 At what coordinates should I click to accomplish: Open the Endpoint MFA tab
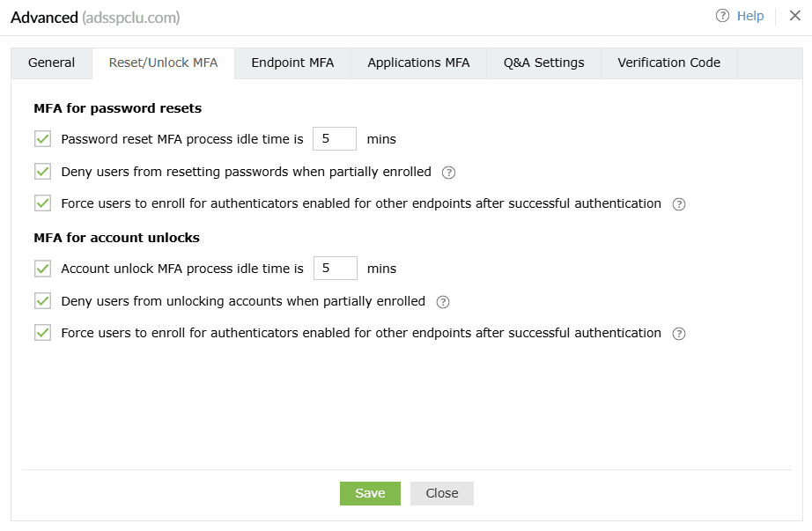tap(292, 63)
